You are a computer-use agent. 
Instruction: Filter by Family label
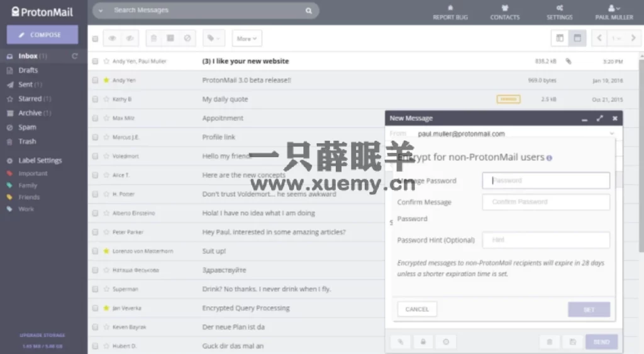coord(28,185)
